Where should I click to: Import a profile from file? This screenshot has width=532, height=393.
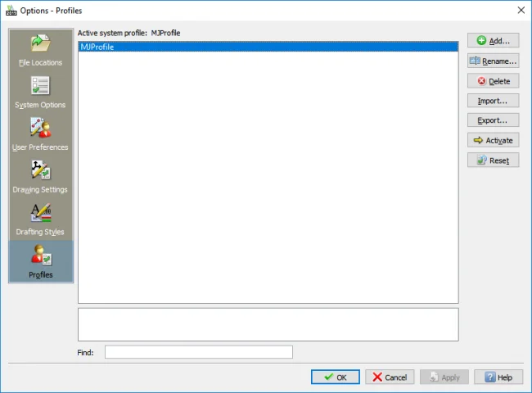click(x=493, y=101)
